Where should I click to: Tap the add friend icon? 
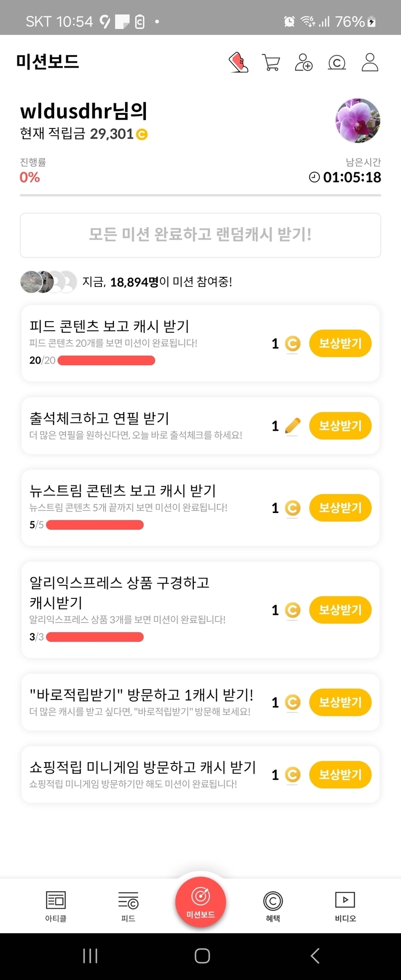click(303, 62)
